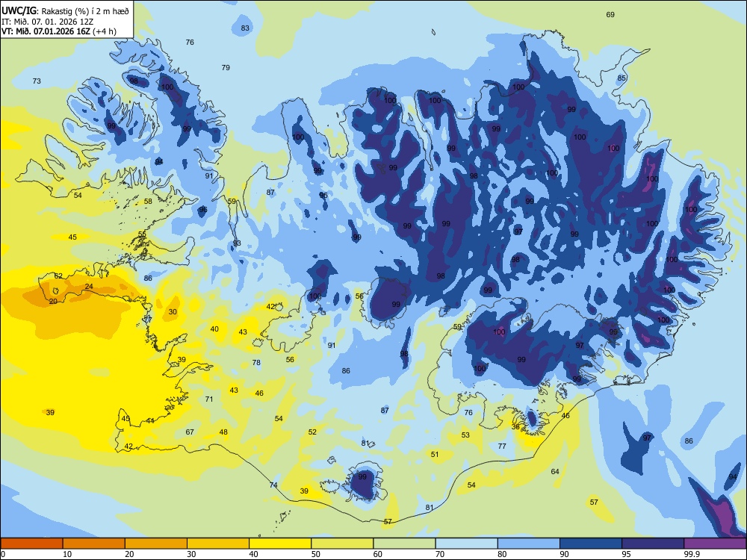Click the '99.9' legend tick label

click(692, 554)
